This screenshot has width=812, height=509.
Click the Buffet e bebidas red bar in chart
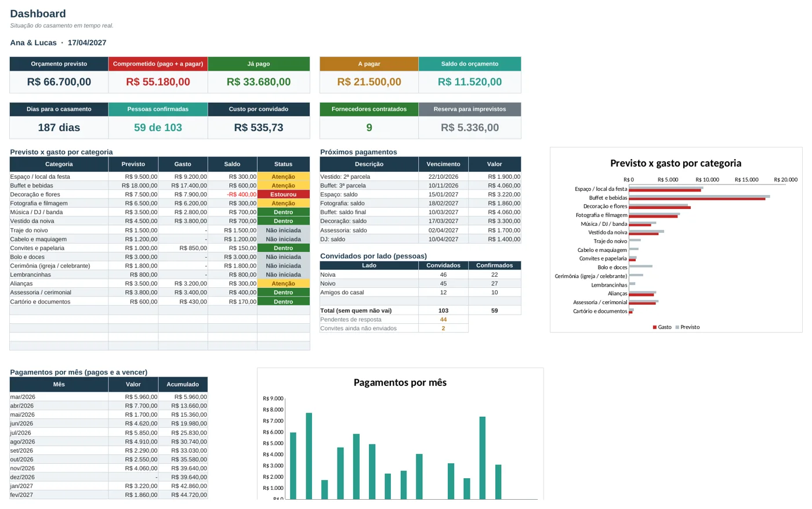coord(697,199)
